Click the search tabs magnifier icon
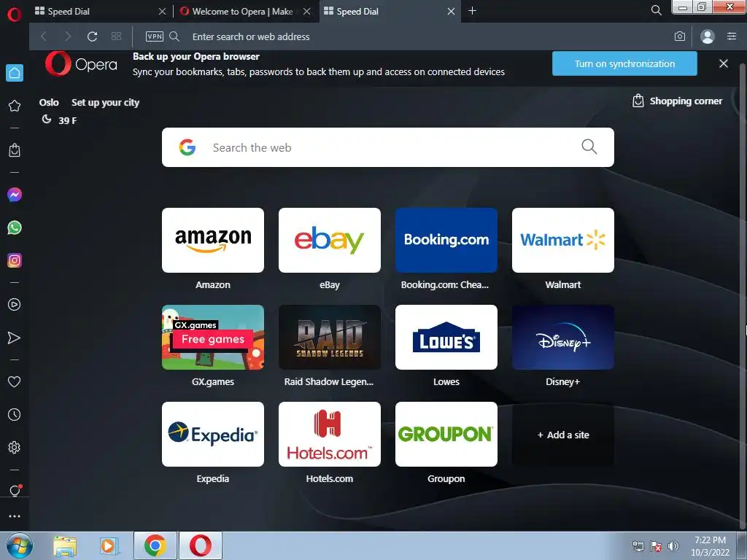This screenshot has height=560, width=747. pos(656,10)
